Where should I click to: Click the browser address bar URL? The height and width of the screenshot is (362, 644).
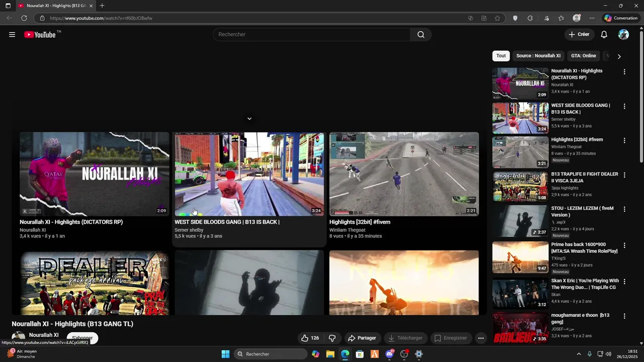pos(101,18)
